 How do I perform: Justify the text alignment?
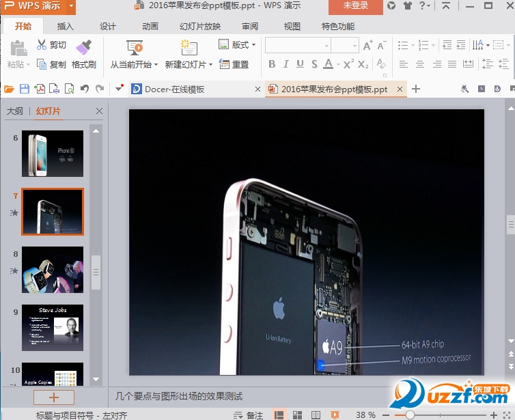pyautogui.click(x=452, y=64)
